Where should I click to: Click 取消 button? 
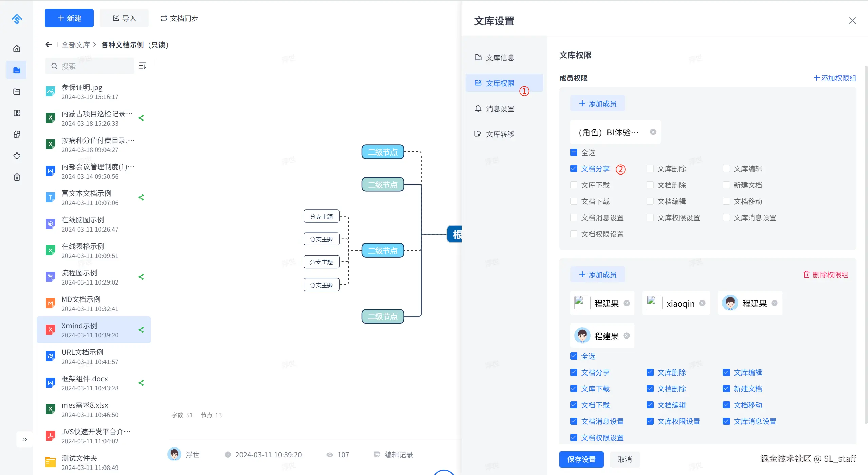click(625, 459)
